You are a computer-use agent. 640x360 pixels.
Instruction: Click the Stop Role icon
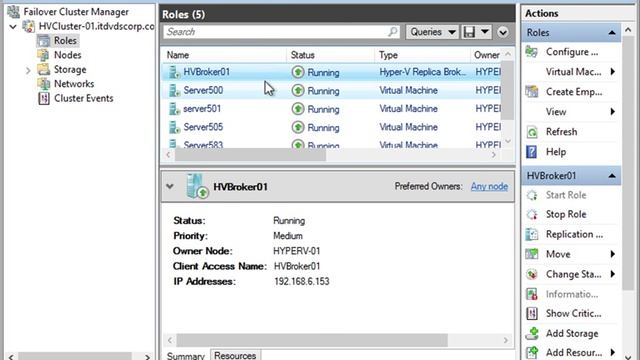pos(532,214)
